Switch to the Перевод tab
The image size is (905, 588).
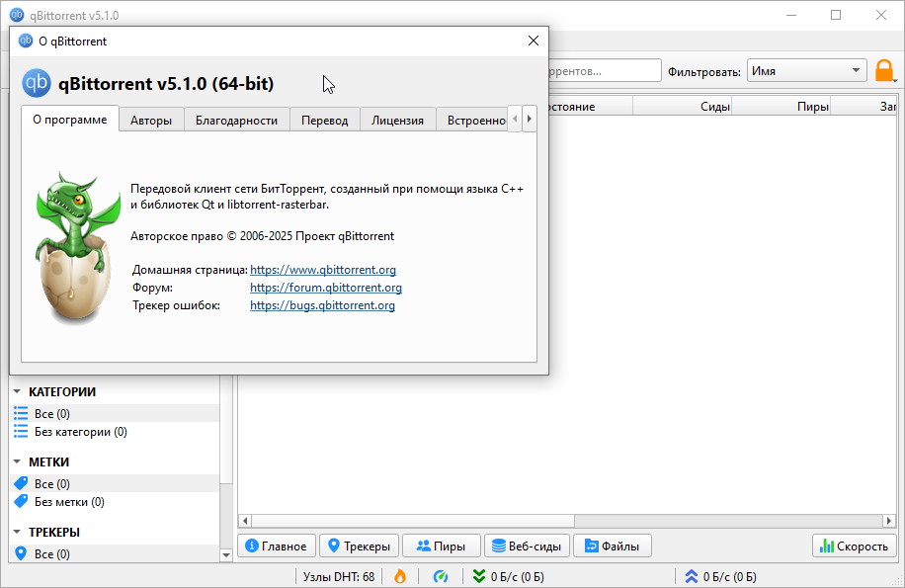[324, 120]
